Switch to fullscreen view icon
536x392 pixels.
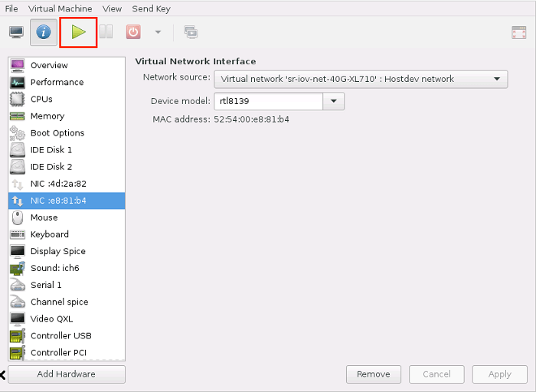[518, 33]
